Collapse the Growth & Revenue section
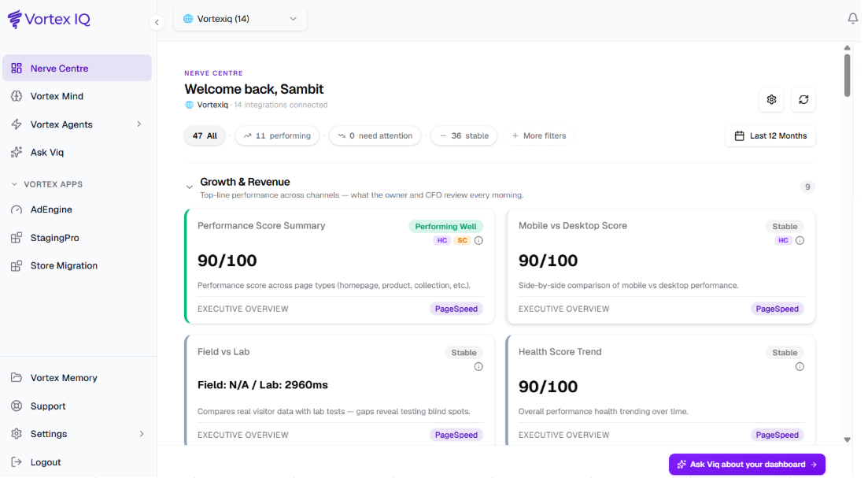Image resolution: width=868 pixels, height=478 pixels. pyautogui.click(x=190, y=187)
